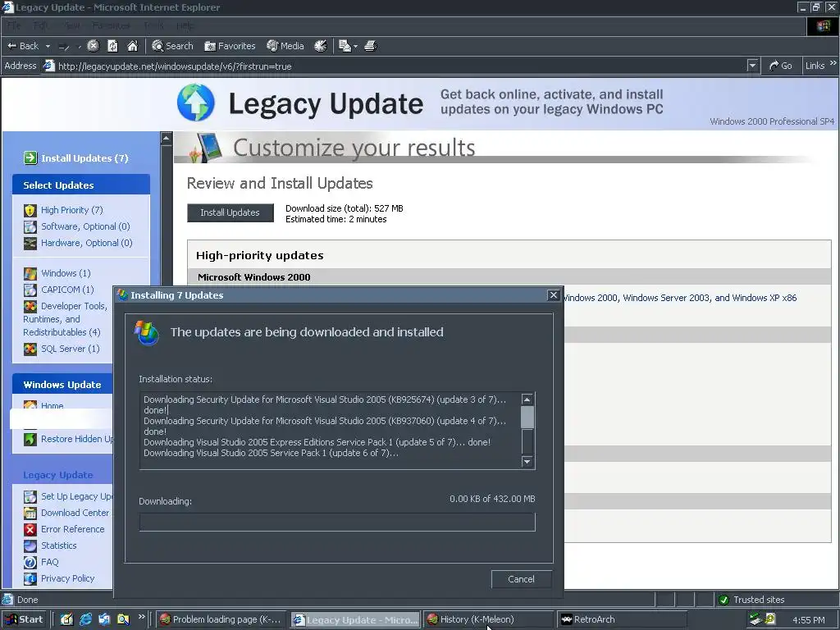The image size is (840, 630).
Task: Cancel the update installation
Action: click(521, 579)
